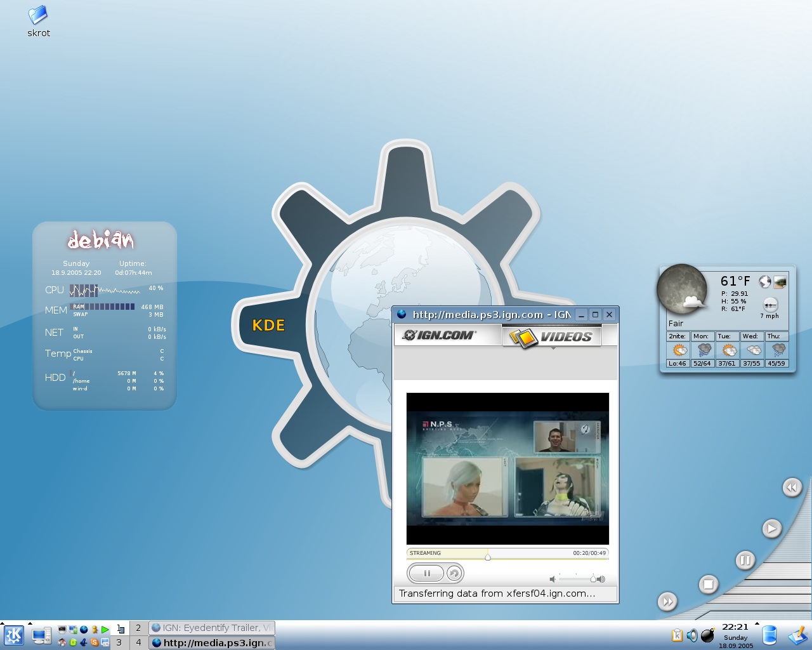This screenshot has width=812, height=650.
Task: Click the 'Fair' weather condition text
Action: pos(676,323)
